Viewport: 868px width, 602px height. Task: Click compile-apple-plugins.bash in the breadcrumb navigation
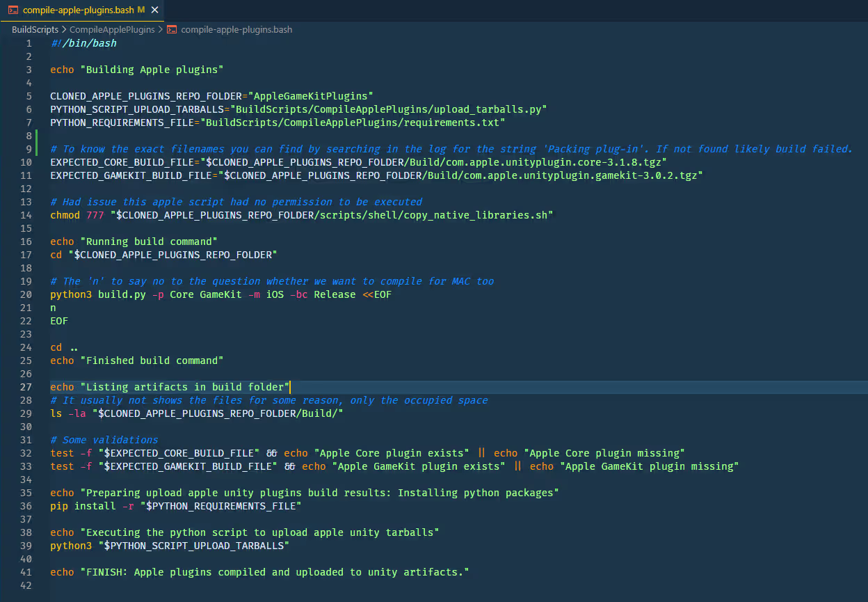[236, 30]
